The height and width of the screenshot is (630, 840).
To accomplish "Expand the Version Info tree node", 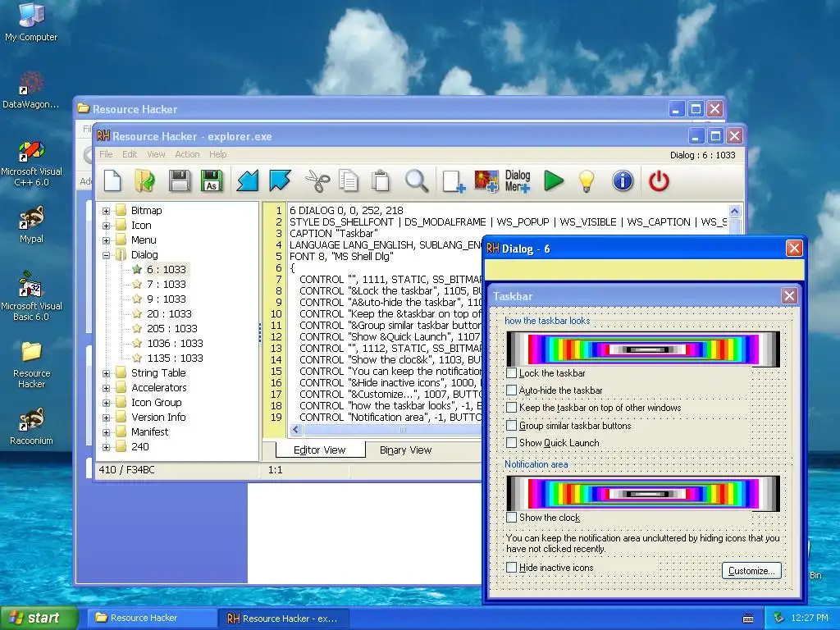I will click(106, 418).
